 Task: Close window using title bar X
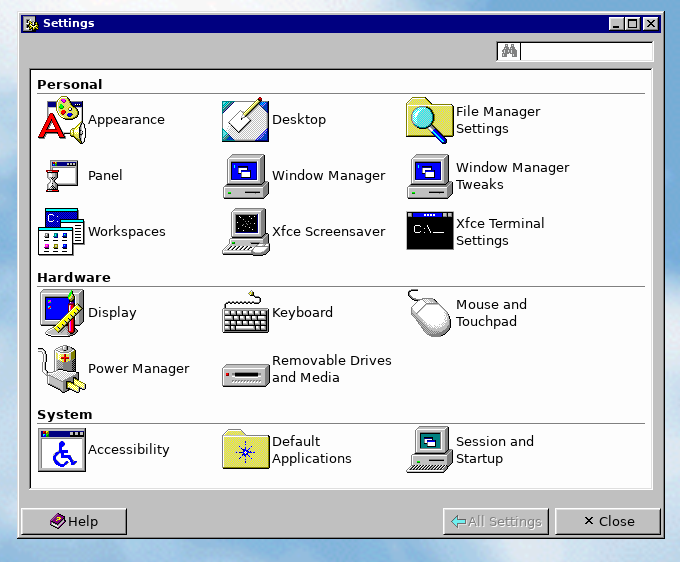(x=651, y=24)
